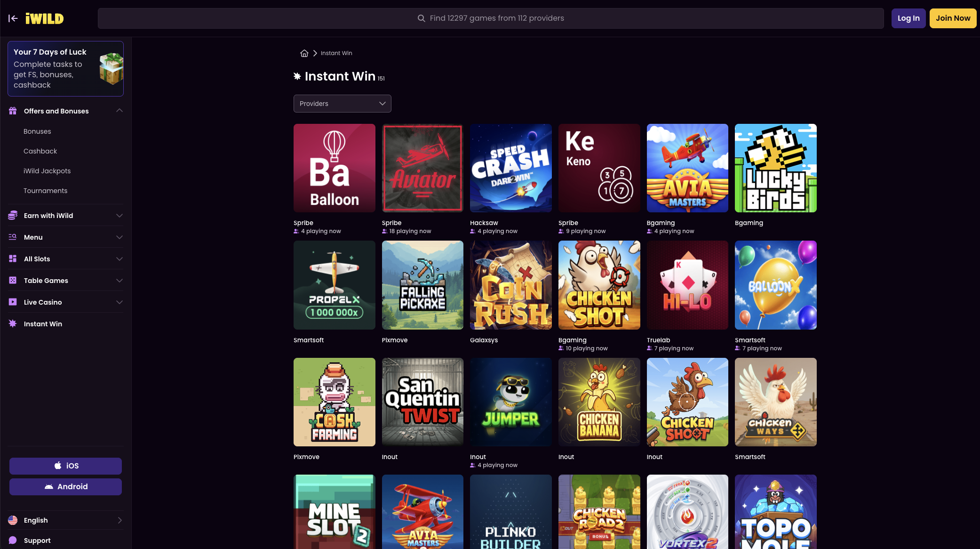980x549 pixels.
Task: Click the gift box promo image
Action: pyautogui.click(x=112, y=69)
